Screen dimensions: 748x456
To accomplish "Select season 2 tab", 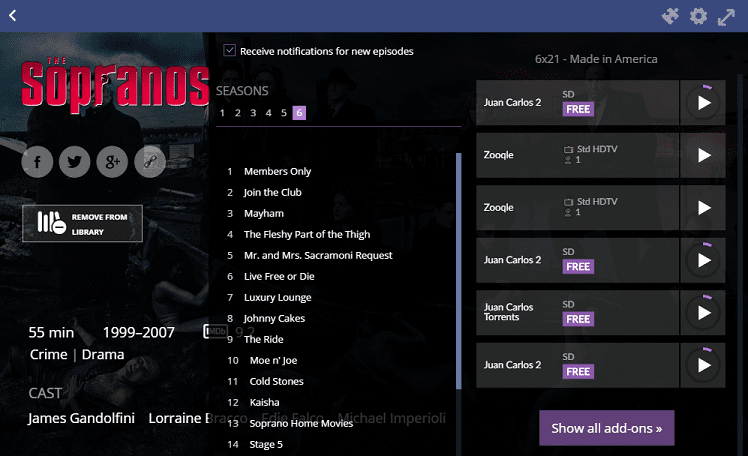I will point(238,113).
